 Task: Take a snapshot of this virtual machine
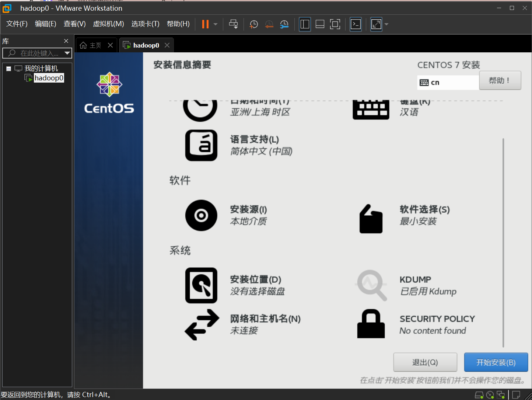tap(253, 24)
